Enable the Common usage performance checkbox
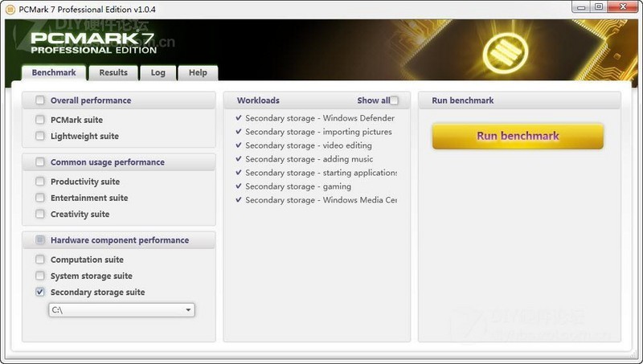This screenshot has height=364, width=643. tap(39, 162)
